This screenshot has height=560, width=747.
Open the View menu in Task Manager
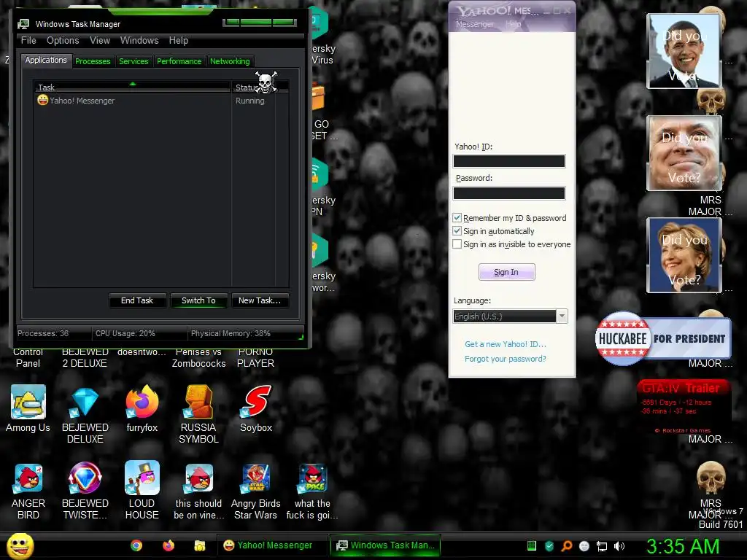pos(100,41)
